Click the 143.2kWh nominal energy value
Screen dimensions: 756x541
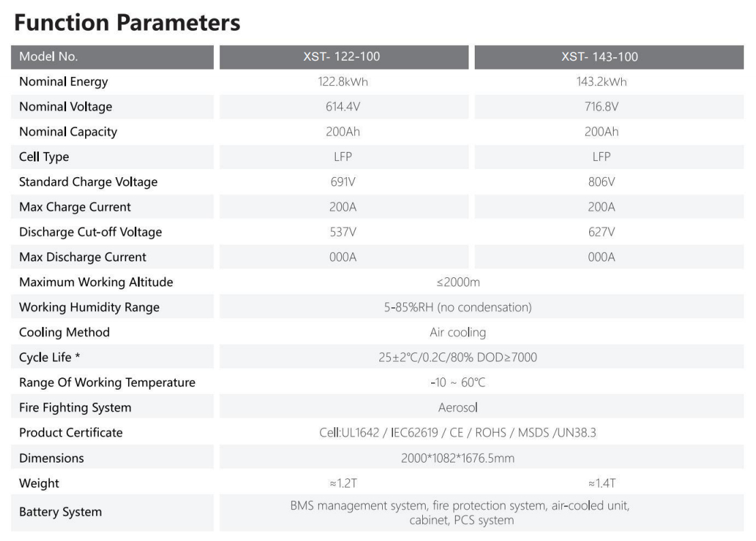[x=601, y=82]
